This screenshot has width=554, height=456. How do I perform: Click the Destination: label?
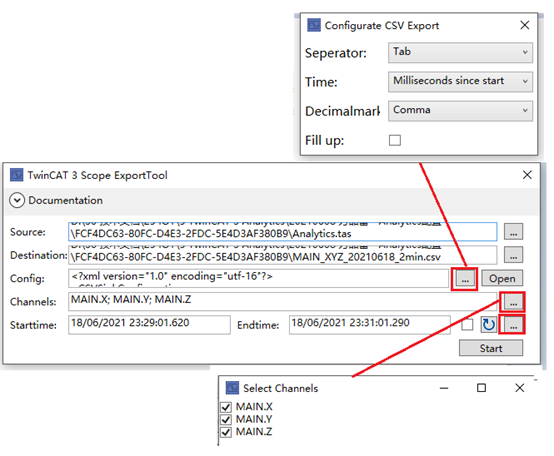39,255
